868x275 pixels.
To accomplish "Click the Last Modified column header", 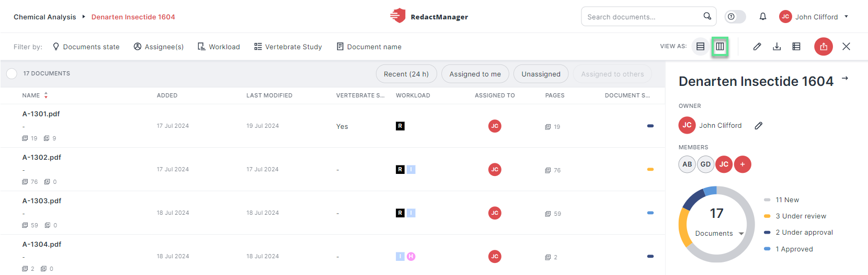I will tap(269, 95).
